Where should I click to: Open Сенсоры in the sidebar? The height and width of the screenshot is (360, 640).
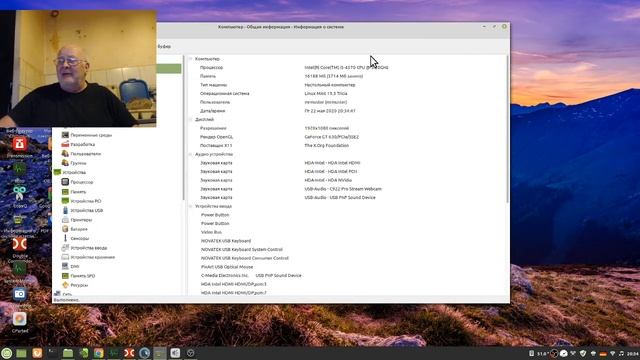[x=79, y=238]
